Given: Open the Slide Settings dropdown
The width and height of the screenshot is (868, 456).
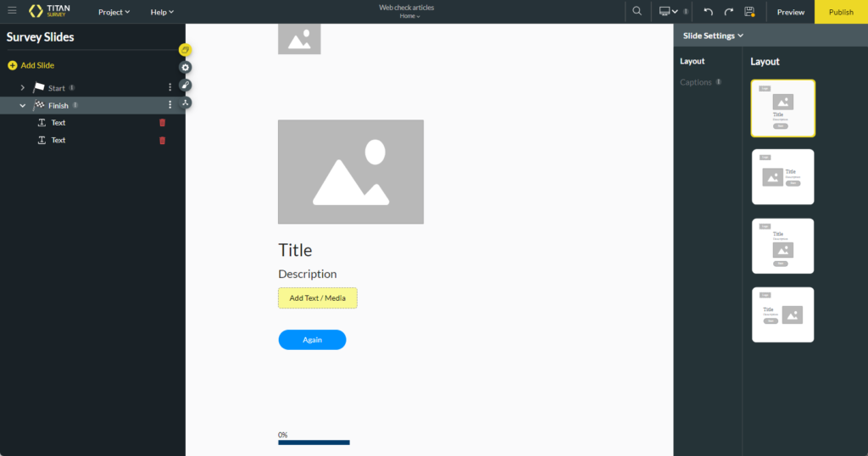Looking at the screenshot, I should [x=713, y=36].
